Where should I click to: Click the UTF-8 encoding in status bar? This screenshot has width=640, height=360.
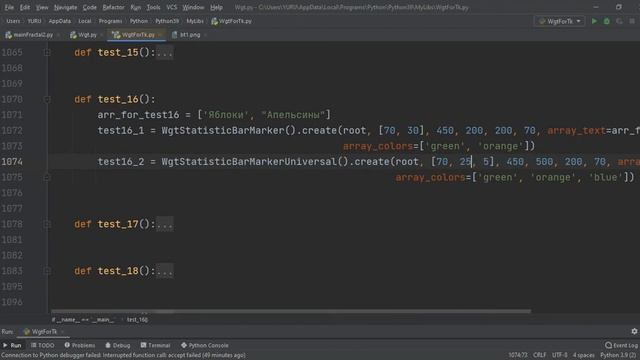pos(560,355)
